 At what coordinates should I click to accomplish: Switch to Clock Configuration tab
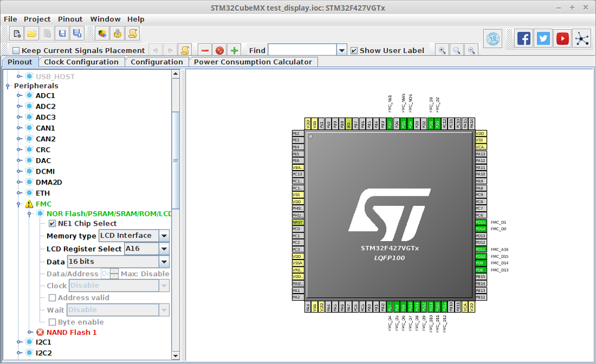tap(81, 62)
